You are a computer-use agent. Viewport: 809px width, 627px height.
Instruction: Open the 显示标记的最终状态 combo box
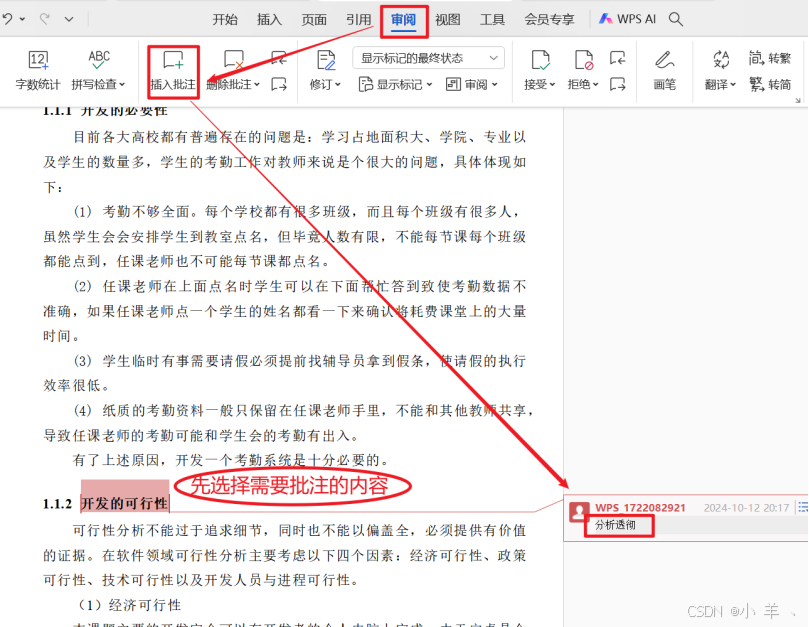pyautogui.click(x=428, y=58)
